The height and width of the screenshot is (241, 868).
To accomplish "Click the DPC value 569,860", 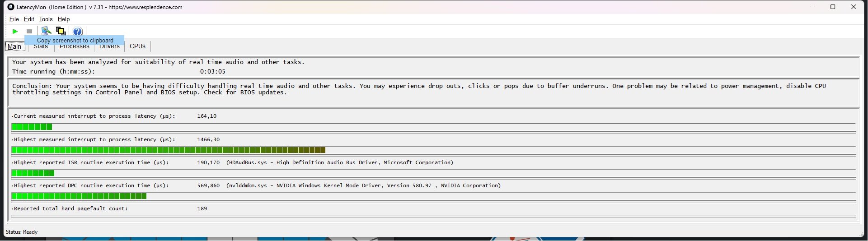I will pyautogui.click(x=208, y=185).
